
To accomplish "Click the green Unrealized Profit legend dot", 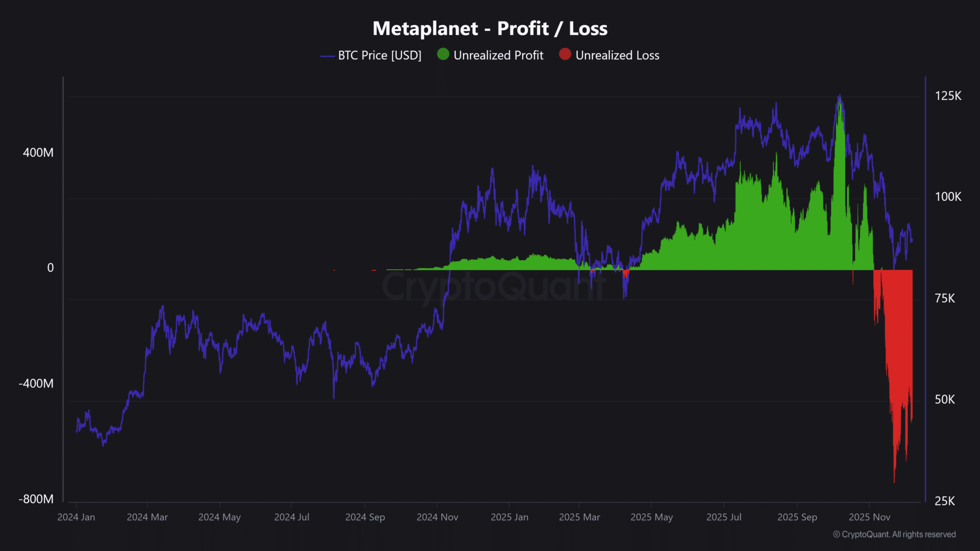I will [x=443, y=55].
